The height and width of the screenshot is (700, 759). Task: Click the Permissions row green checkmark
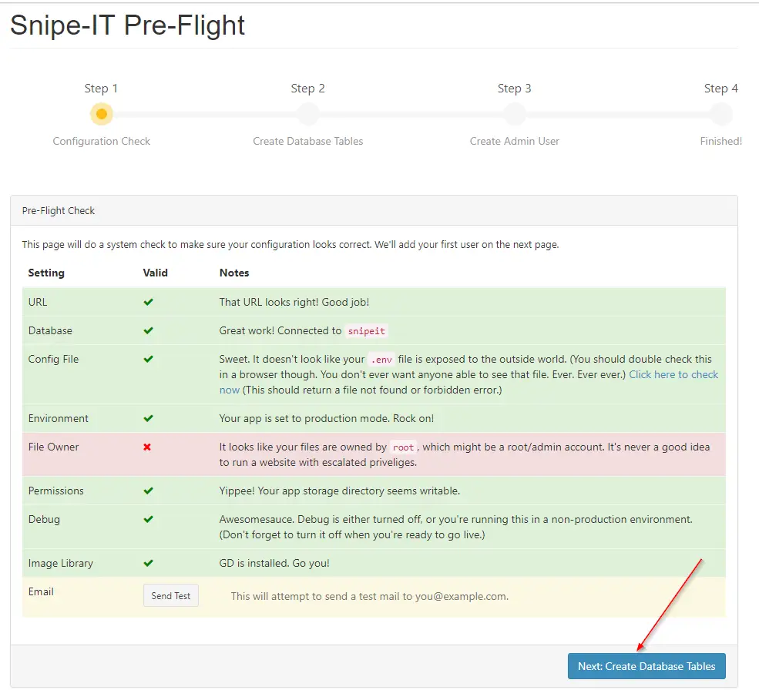[x=148, y=491]
